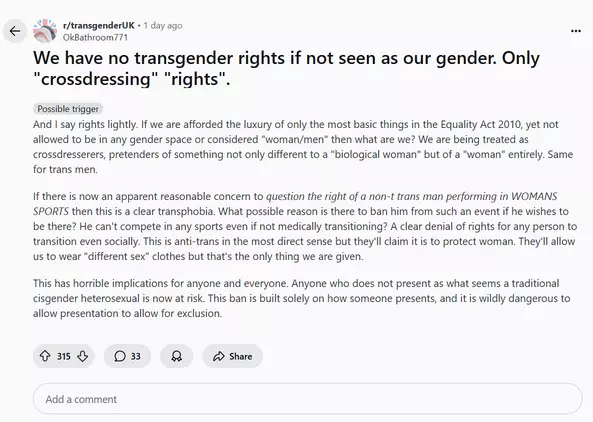Viewport: 593px width, 422px height.
Task: Downvote the post with the down arrow
Action: 82,356
